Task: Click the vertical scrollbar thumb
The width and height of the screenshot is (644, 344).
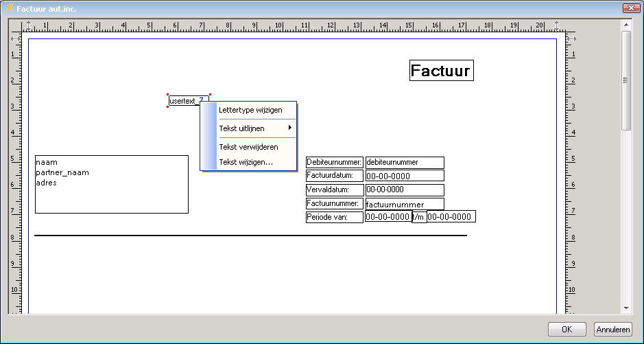Action: tap(625, 80)
